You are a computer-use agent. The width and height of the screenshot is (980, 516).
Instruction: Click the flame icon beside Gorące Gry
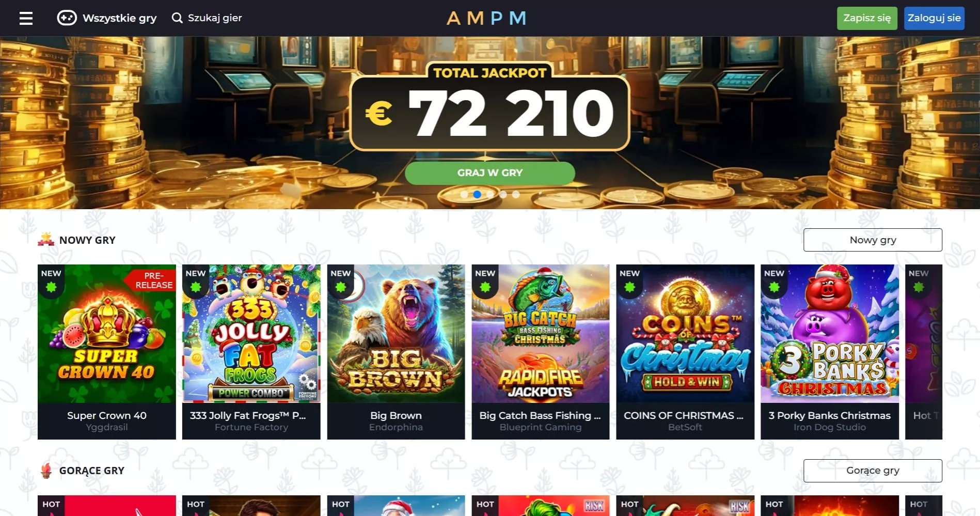tap(46, 471)
